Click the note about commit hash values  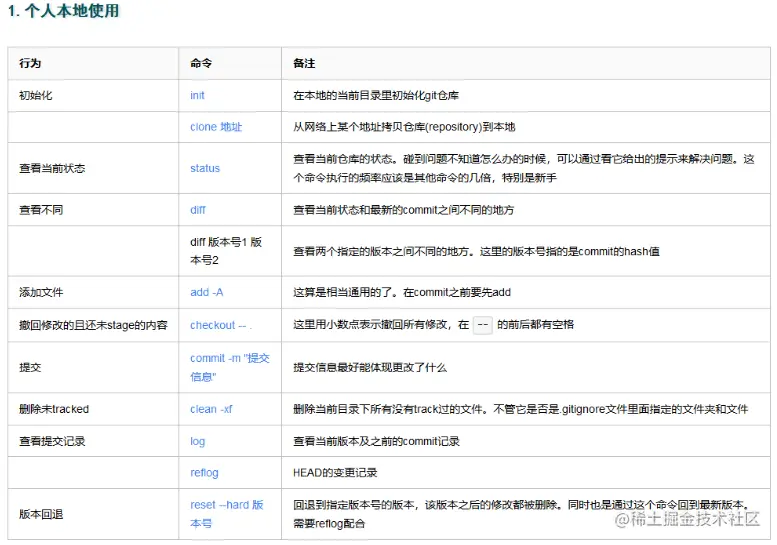(476, 252)
